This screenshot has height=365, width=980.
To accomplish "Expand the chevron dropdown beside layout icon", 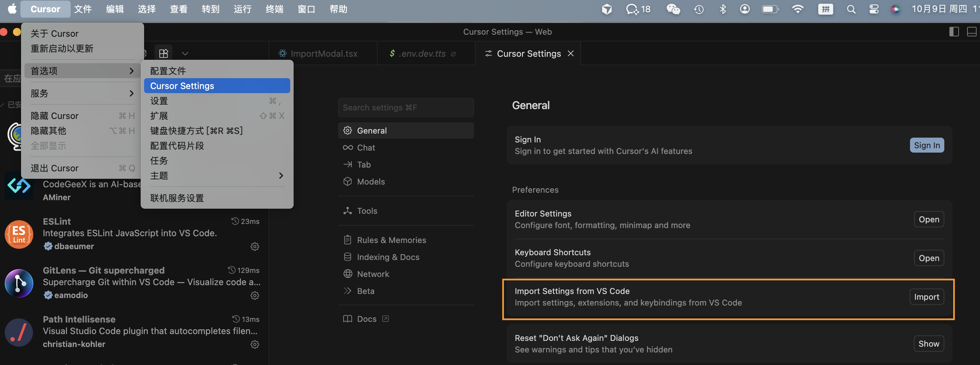I will click(185, 53).
